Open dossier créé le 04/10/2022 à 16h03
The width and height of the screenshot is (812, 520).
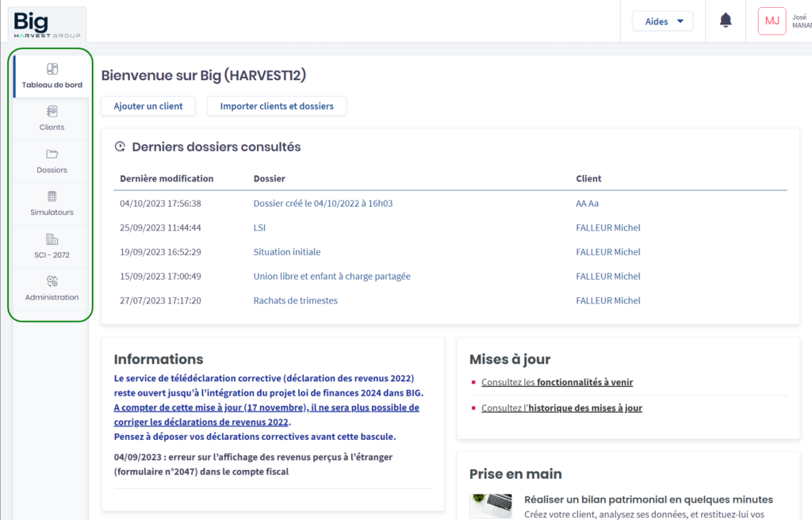click(323, 204)
